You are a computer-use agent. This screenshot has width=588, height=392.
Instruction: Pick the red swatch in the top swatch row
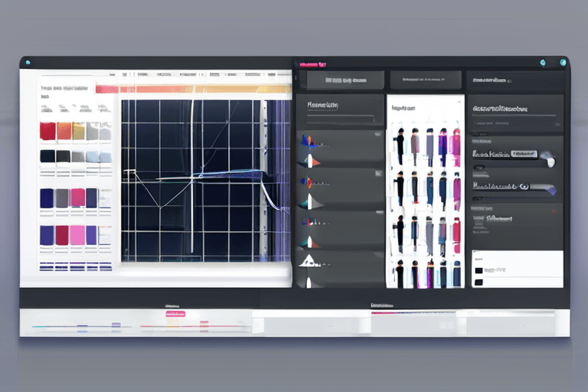[47, 131]
